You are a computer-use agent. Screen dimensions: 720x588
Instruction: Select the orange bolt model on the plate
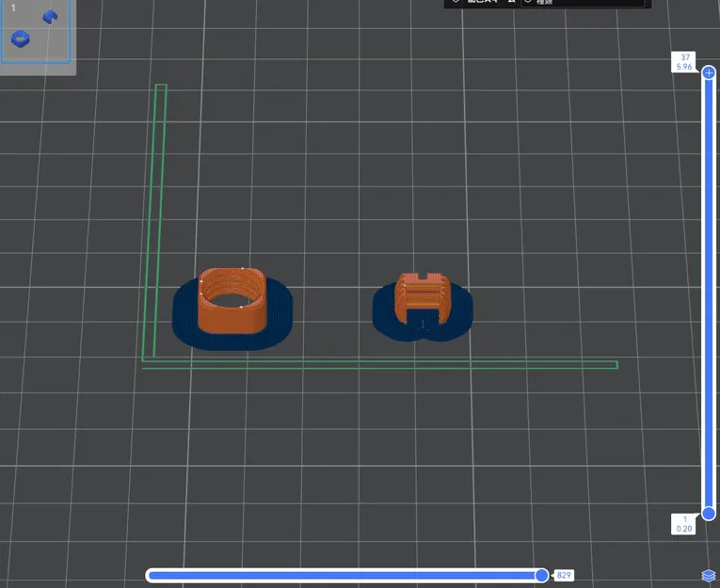click(423, 297)
